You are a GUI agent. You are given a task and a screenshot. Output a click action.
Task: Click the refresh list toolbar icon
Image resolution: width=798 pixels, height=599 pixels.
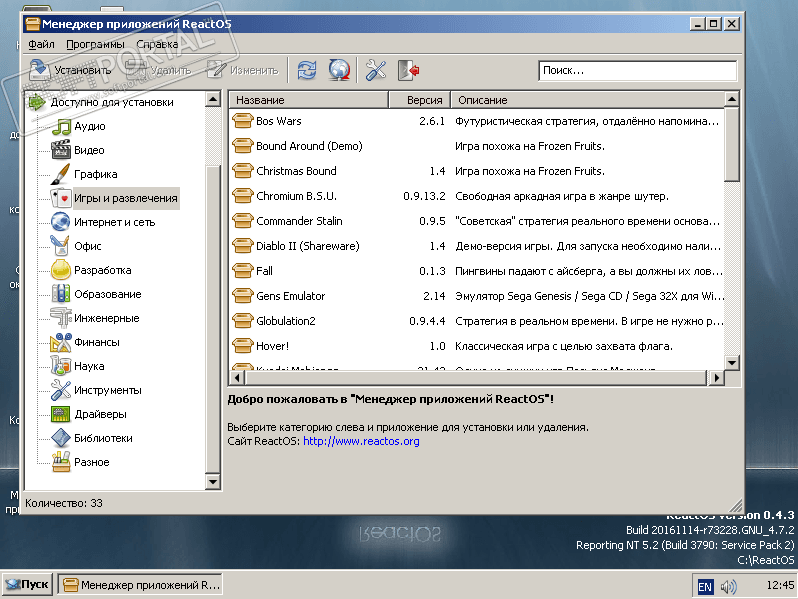[x=307, y=70]
